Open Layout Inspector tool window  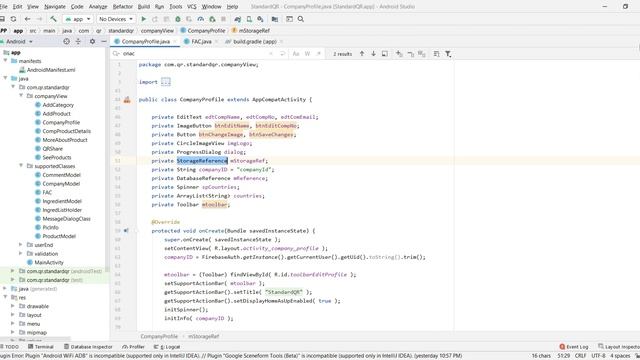click(x=619, y=347)
